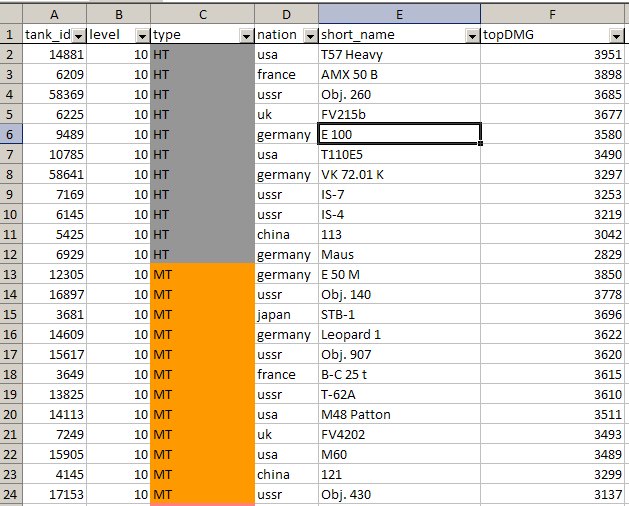Click the T110E5 cell

click(400, 154)
